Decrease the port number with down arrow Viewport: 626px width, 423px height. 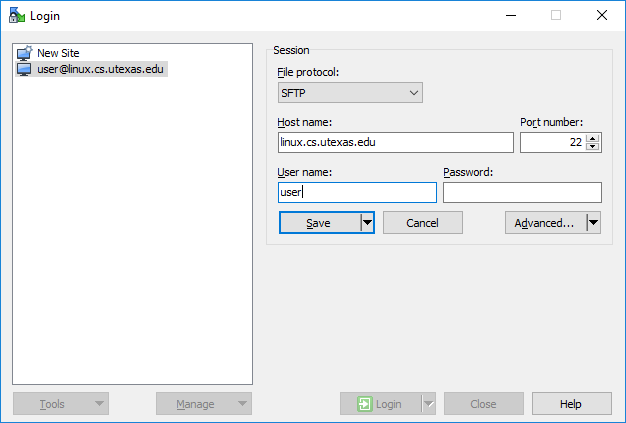point(592,146)
